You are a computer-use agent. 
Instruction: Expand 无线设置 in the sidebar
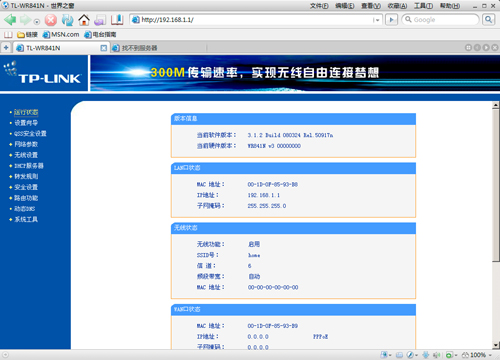[x=26, y=155]
